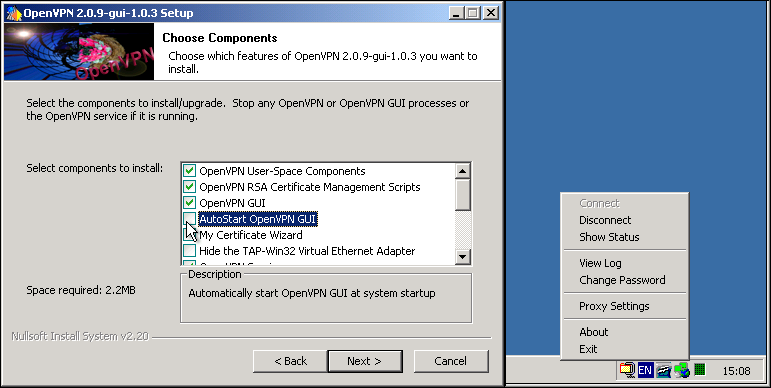Click the tray clock showing 15:08
Viewport: 771px width, 388px height.
(737, 371)
